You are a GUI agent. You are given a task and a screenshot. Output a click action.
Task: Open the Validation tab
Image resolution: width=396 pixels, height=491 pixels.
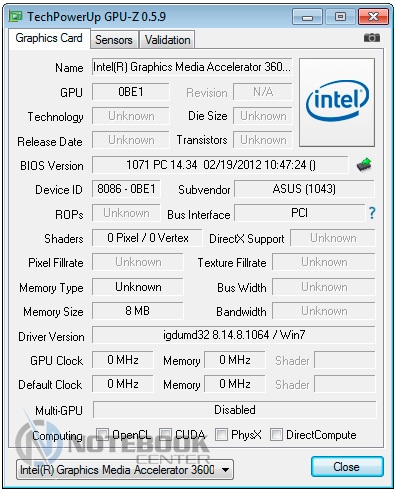pos(167,40)
